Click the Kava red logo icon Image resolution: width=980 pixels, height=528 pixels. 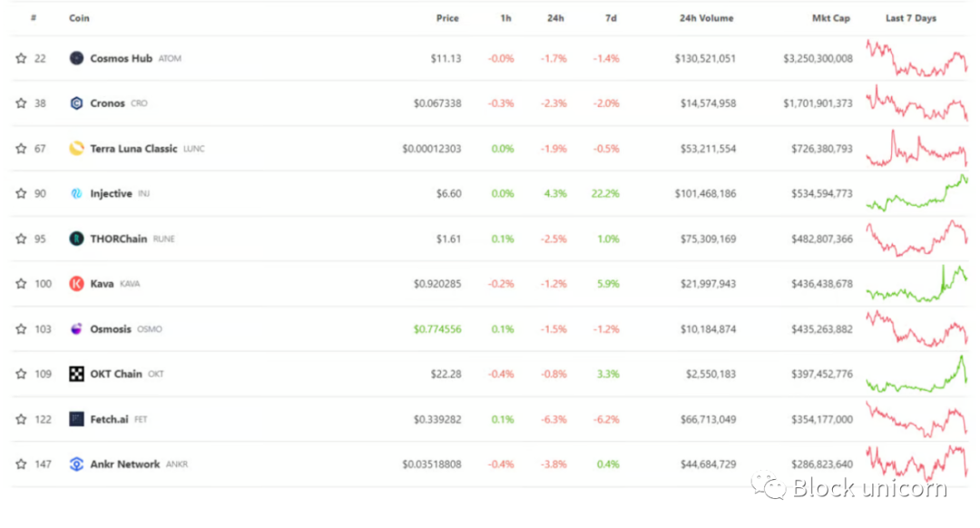click(x=76, y=284)
